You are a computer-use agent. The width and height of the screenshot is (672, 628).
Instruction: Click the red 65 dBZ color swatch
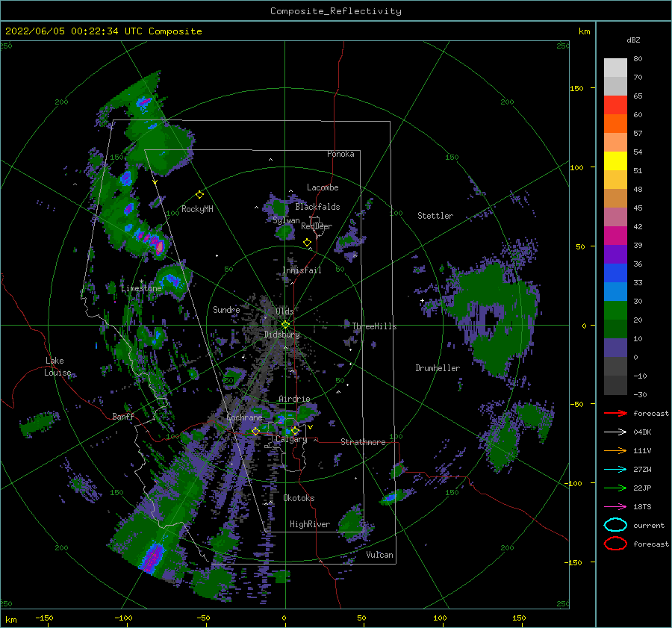click(x=615, y=105)
